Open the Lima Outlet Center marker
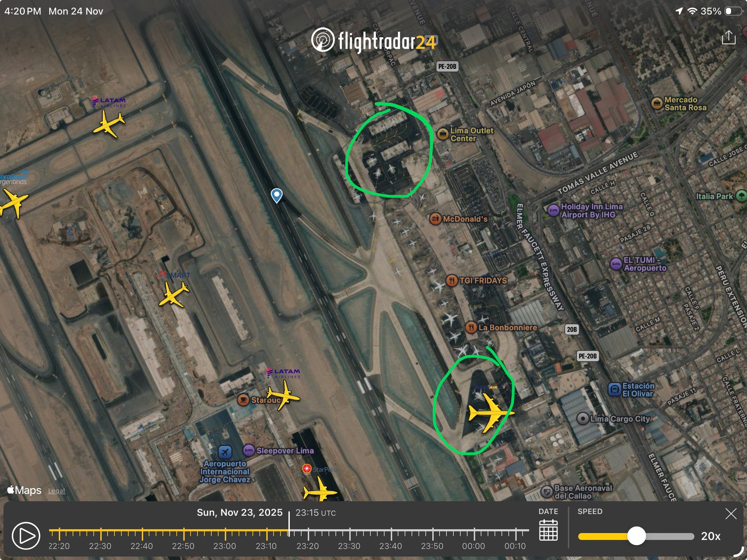 click(x=443, y=134)
